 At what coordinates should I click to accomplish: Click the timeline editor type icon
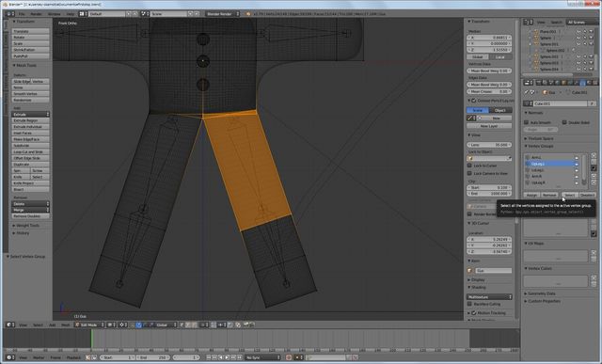click(x=10, y=357)
